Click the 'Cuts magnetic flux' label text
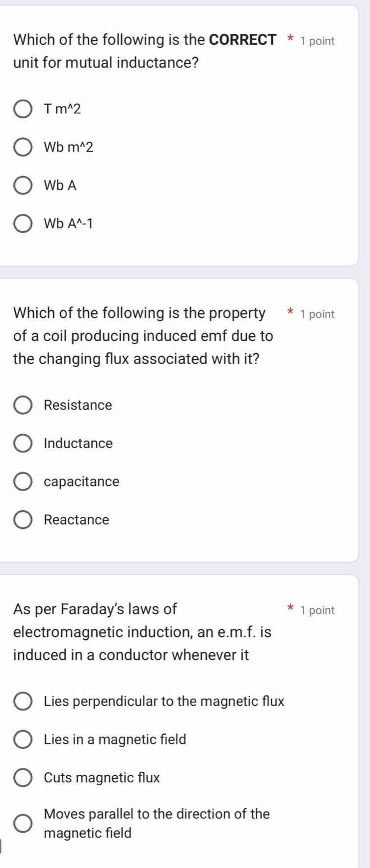The width and height of the screenshot is (370, 868). tap(102, 778)
